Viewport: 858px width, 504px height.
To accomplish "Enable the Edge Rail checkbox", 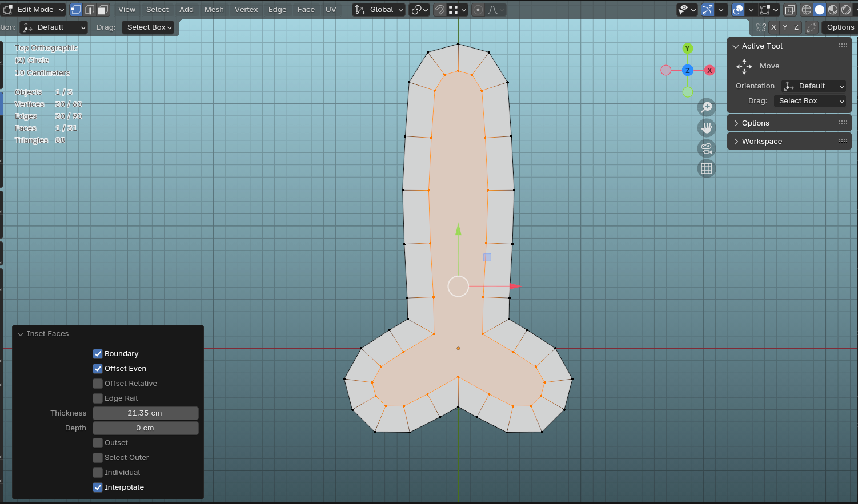I will pyautogui.click(x=98, y=398).
